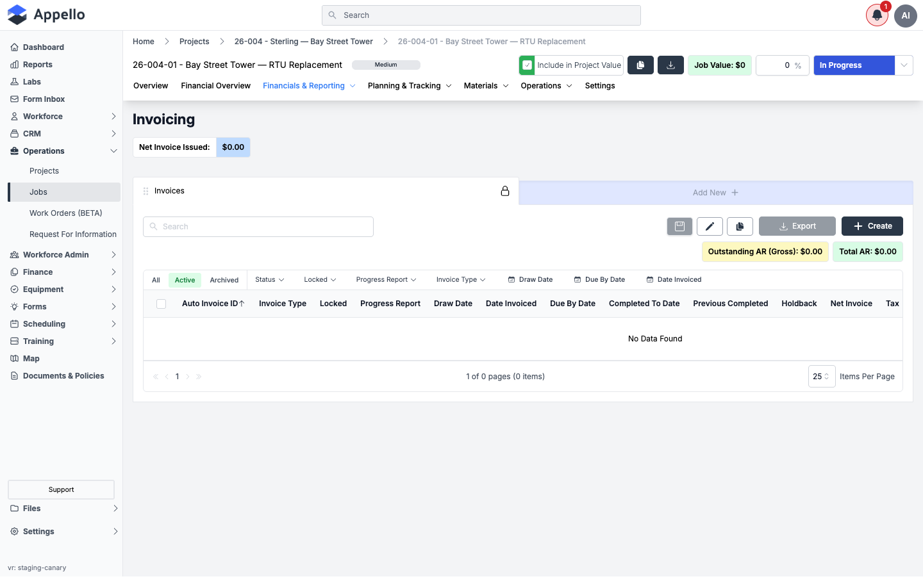This screenshot has height=588, width=923.
Task: Click the job completion percent field
Action: pos(783,65)
